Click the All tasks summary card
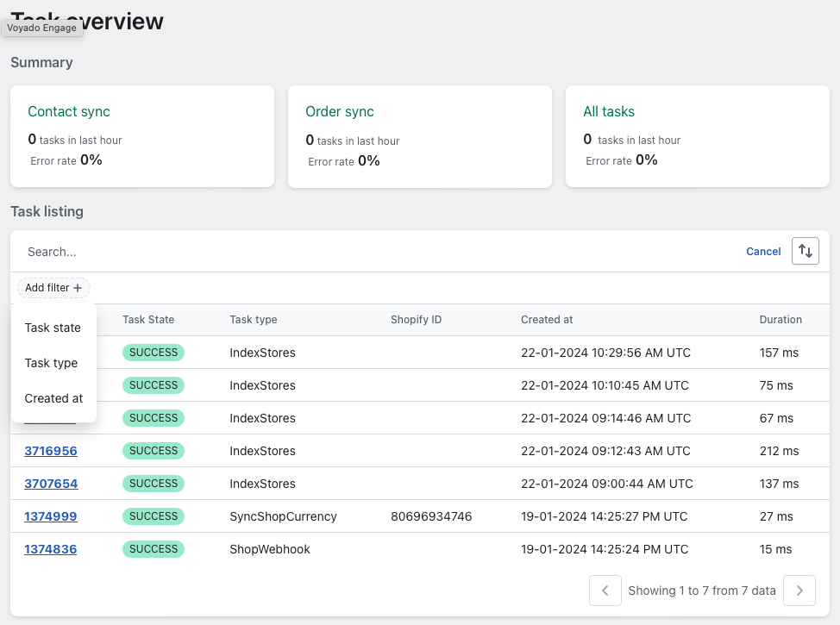Viewport: 840px width, 625px height. (698, 136)
